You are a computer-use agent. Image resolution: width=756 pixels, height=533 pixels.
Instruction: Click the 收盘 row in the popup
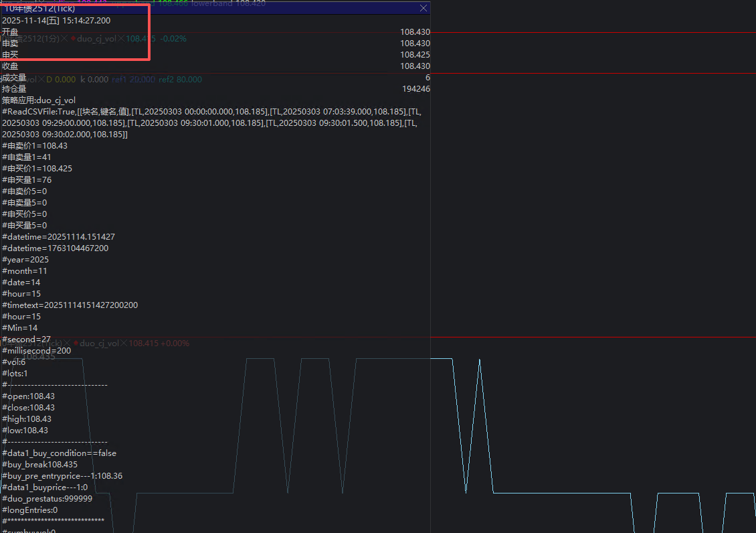click(10, 66)
